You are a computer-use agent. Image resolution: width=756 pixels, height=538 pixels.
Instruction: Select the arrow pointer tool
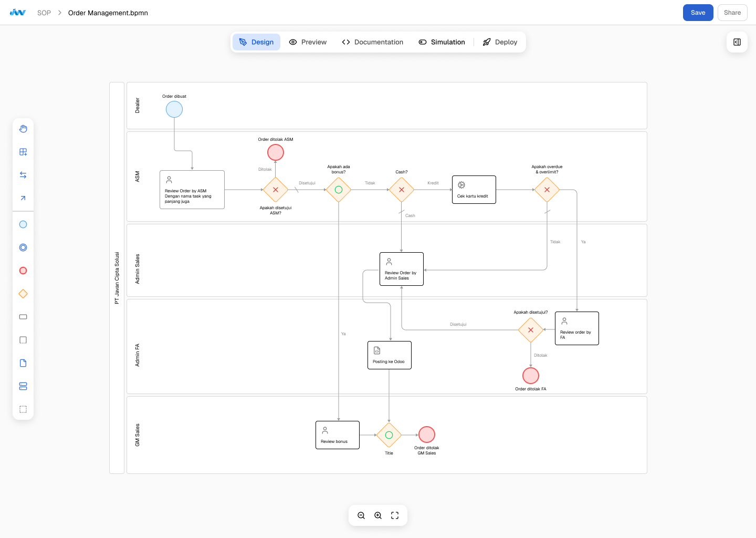pyautogui.click(x=23, y=198)
